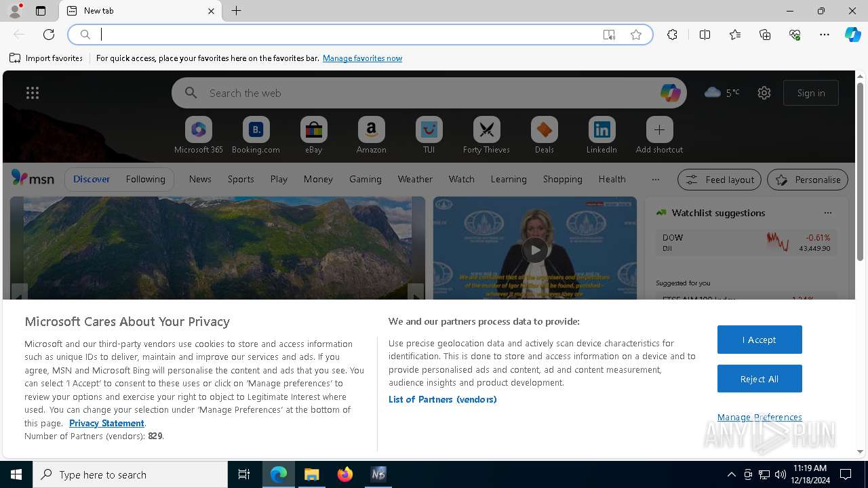
Task: Open Edge Settings and more menu
Action: [825, 35]
